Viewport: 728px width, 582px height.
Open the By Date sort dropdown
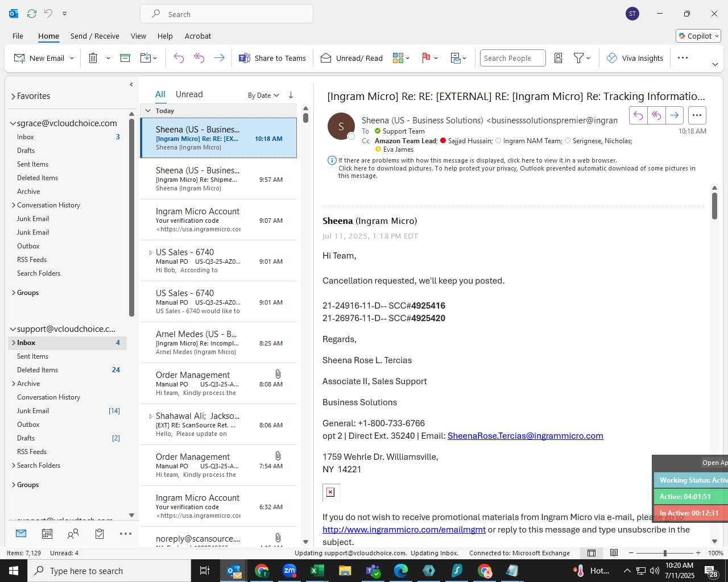(x=263, y=95)
